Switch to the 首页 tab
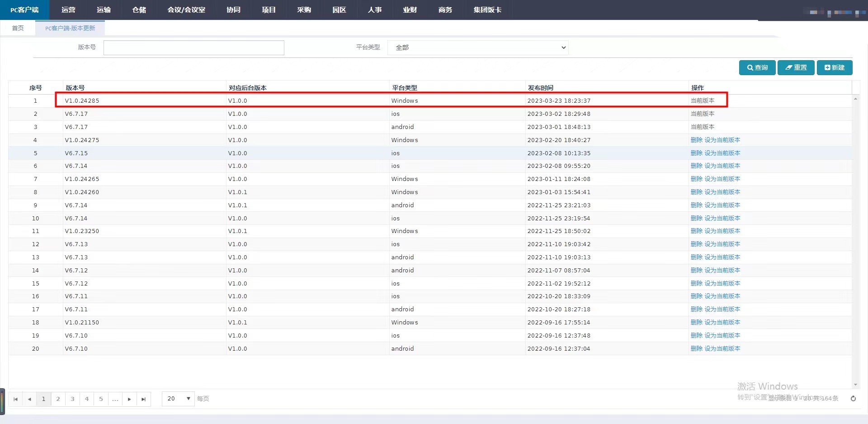Viewport: 868px width, 424px height. [x=18, y=28]
